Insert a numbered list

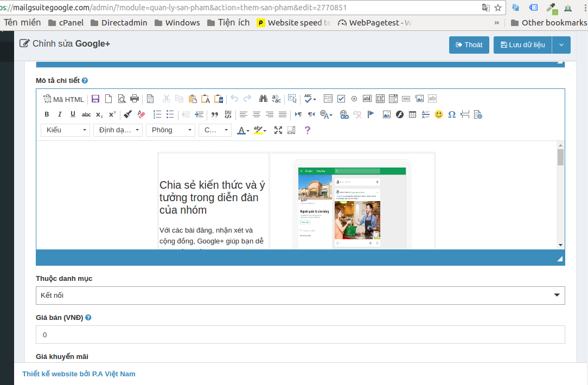(x=157, y=114)
